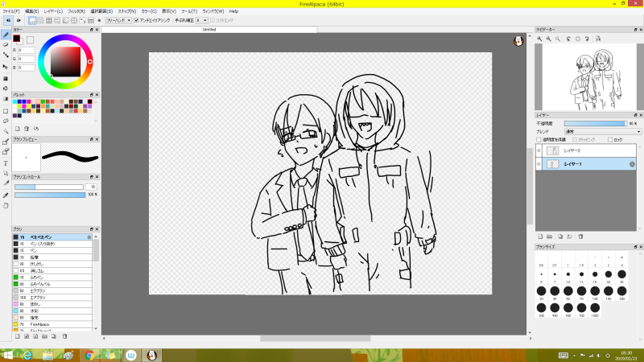Open the ファイル(F) menu
The height and width of the screenshot is (362, 644).
[x=11, y=11]
